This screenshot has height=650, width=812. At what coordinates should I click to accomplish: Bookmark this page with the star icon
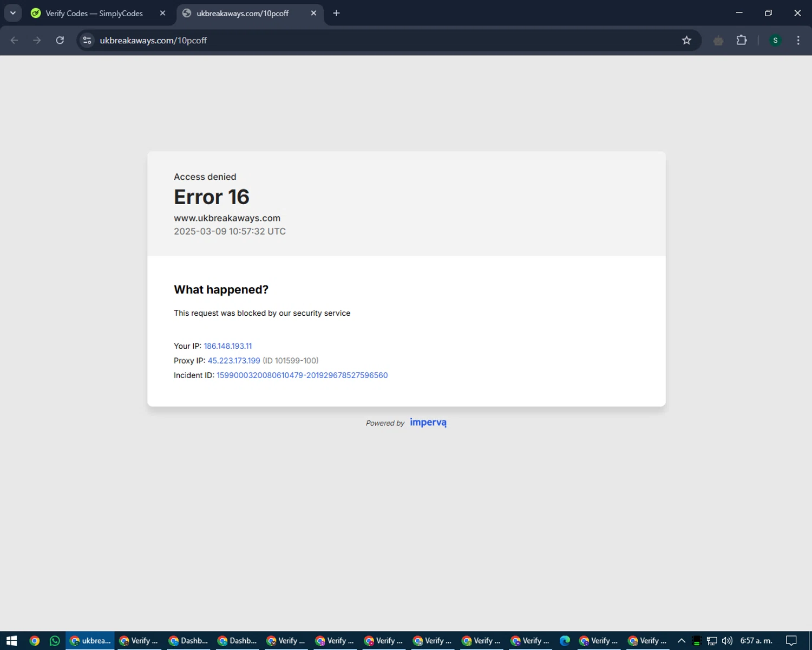pos(686,40)
